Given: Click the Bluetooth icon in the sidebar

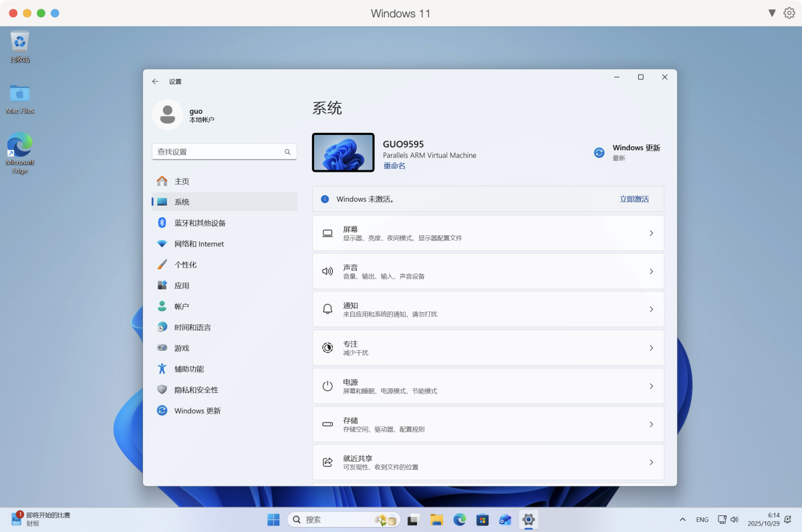Looking at the screenshot, I should point(162,223).
